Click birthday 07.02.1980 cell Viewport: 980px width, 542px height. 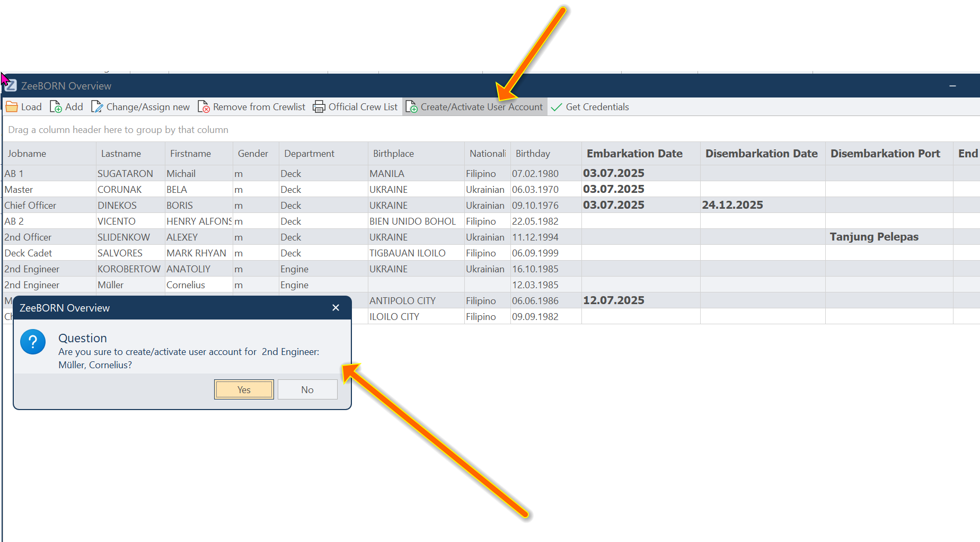546,173
